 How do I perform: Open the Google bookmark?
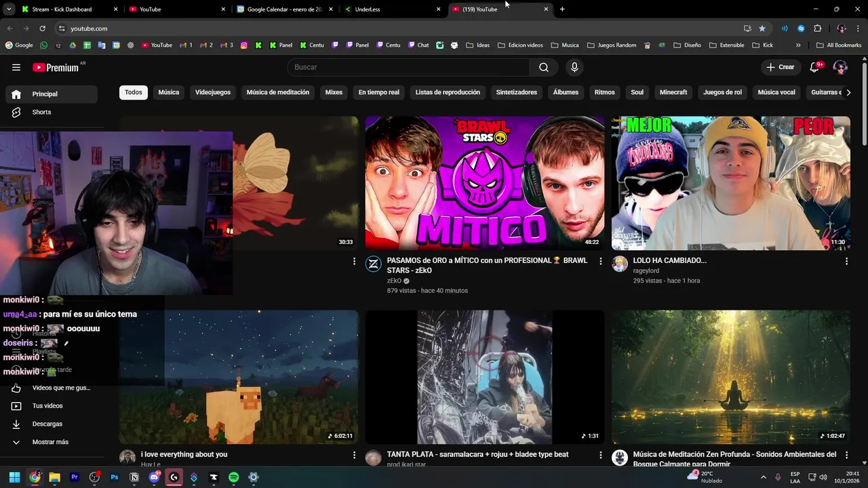pos(19,45)
